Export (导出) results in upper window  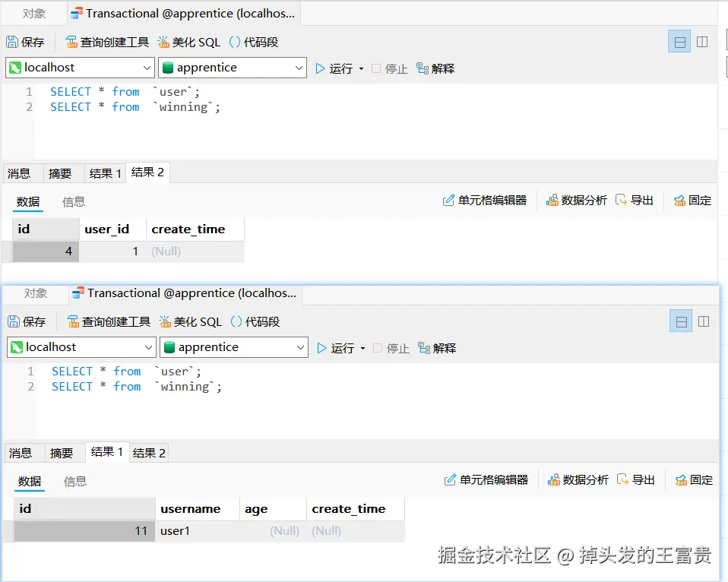635,201
